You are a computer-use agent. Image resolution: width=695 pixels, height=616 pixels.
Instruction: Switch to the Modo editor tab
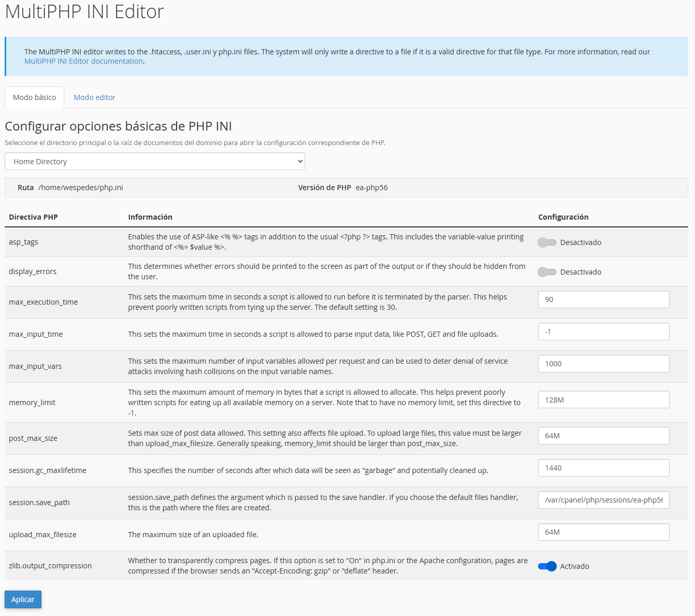94,97
